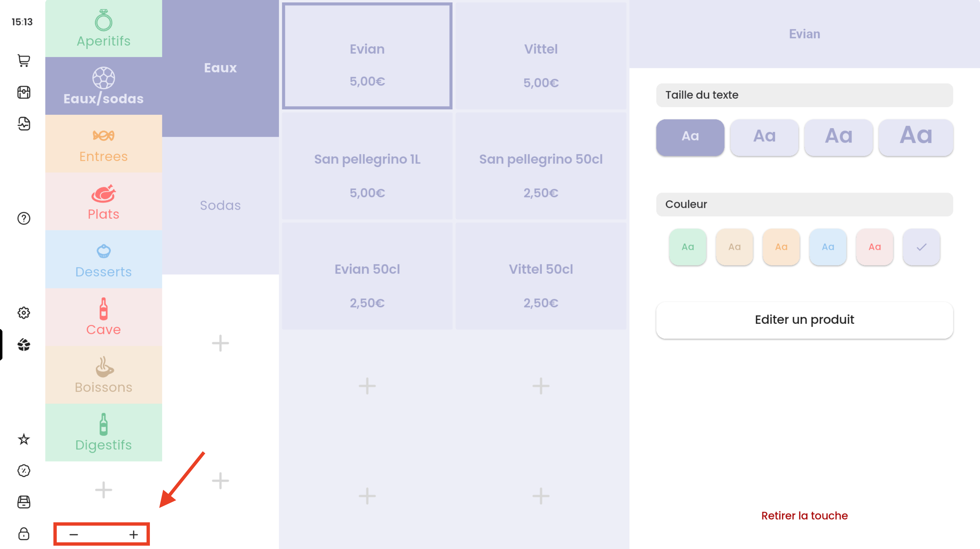
Task: Open the settings gear icon
Action: pos(24,313)
